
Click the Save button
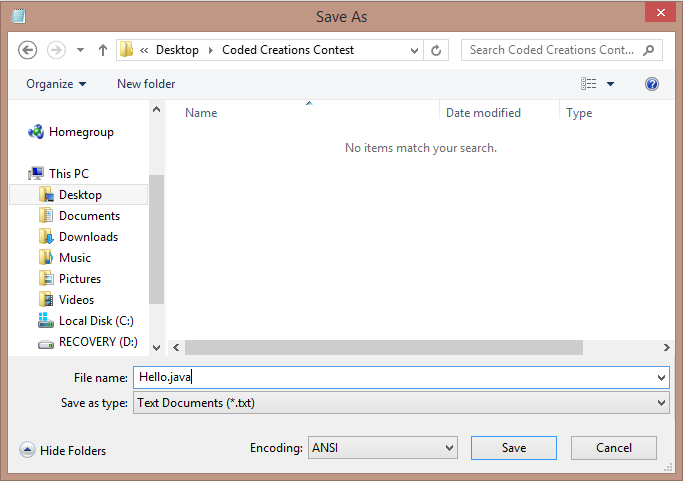[514, 448]
